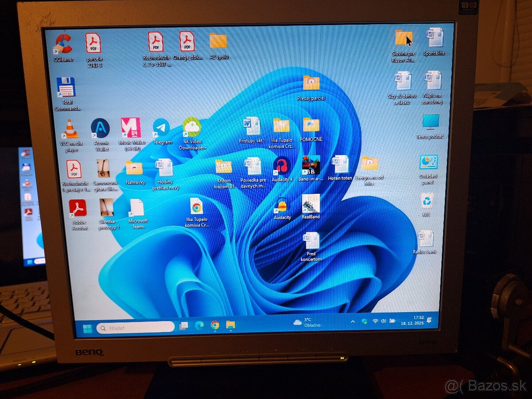Expand the hidden system tray icons chevron

point(353,321)
